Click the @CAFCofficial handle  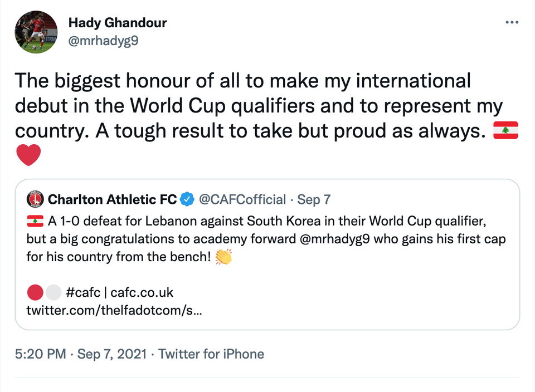point(242,199)
